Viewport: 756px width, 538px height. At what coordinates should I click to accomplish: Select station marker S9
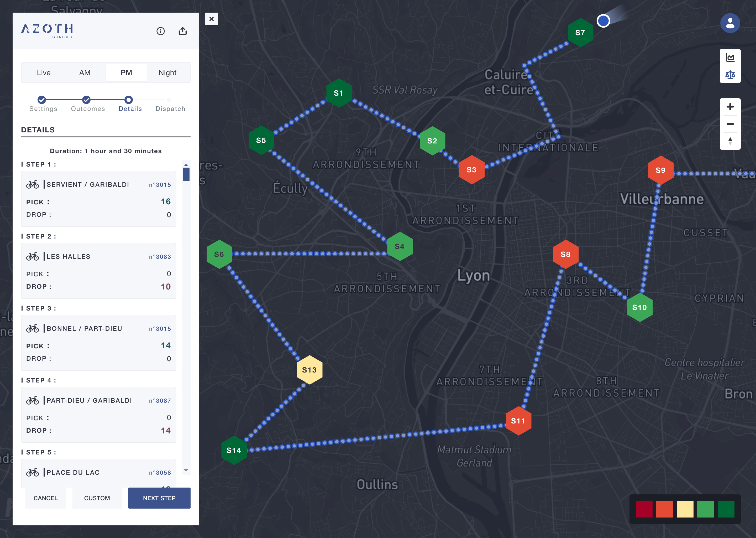point(661,170)
